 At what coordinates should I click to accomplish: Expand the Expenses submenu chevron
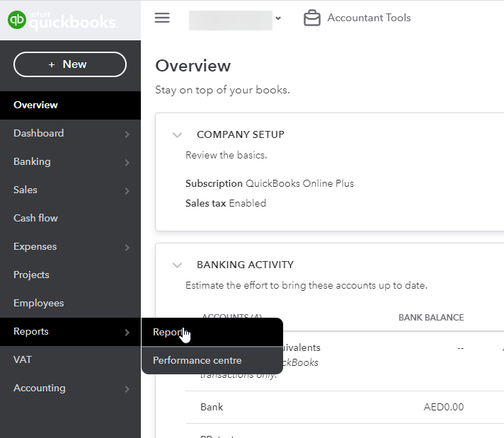(127, 247)
